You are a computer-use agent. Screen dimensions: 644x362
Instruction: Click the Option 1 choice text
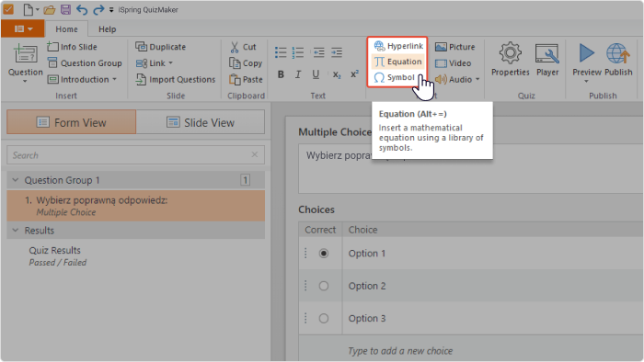point(367,254)
